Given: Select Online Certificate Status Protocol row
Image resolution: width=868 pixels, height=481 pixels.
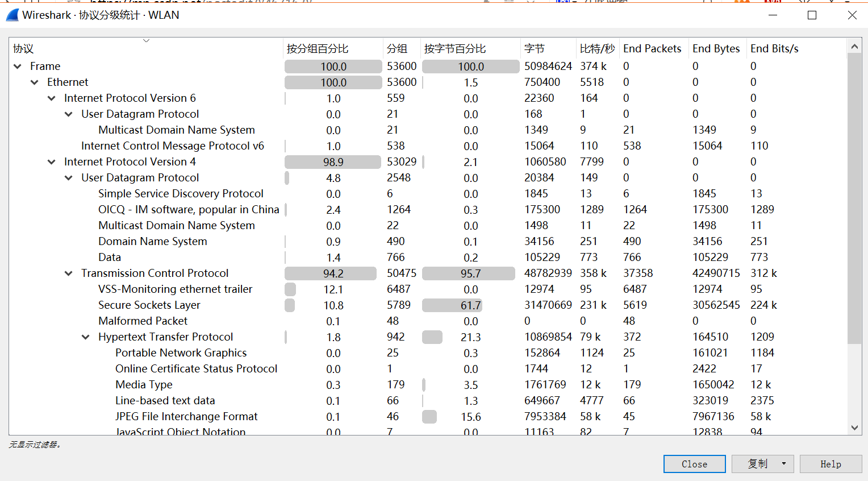Looking at the screenshot, I should (428, 369).
